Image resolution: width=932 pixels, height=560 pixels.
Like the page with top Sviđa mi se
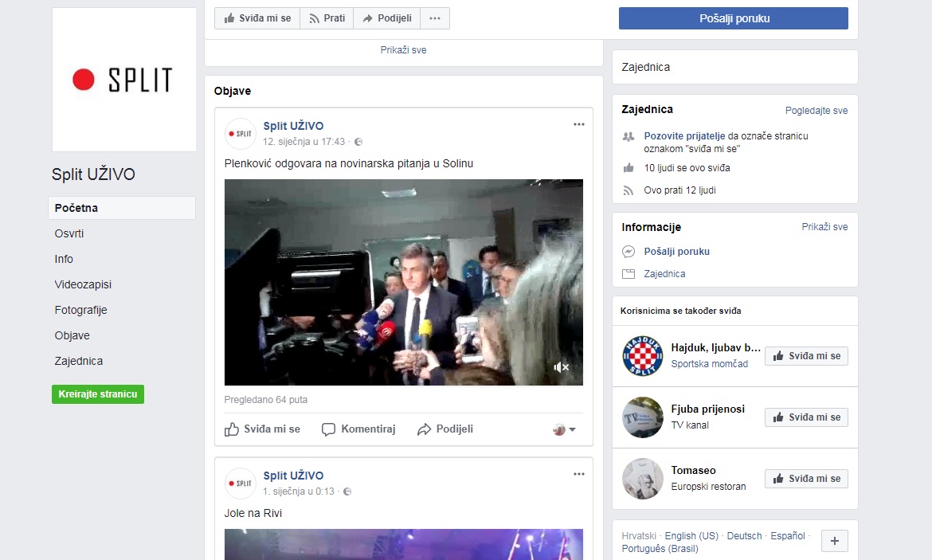pyautogui.click(x=257, y=18)
